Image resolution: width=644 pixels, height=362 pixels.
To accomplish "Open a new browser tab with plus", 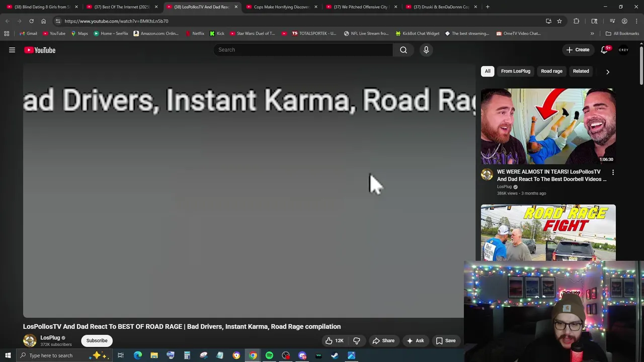I will pyautogui.click(x=488, y=7).
